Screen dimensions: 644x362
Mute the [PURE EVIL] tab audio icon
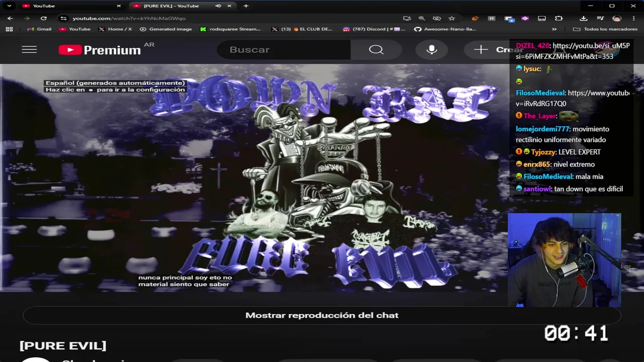point(218,6)
